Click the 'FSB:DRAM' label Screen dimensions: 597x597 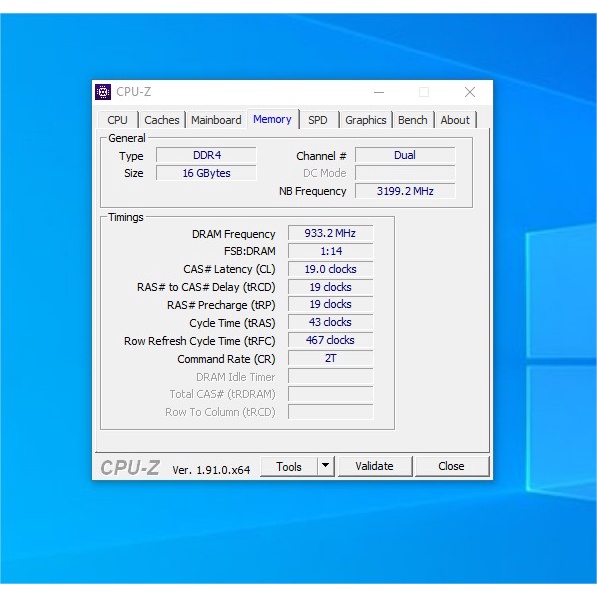coord(249,251)
